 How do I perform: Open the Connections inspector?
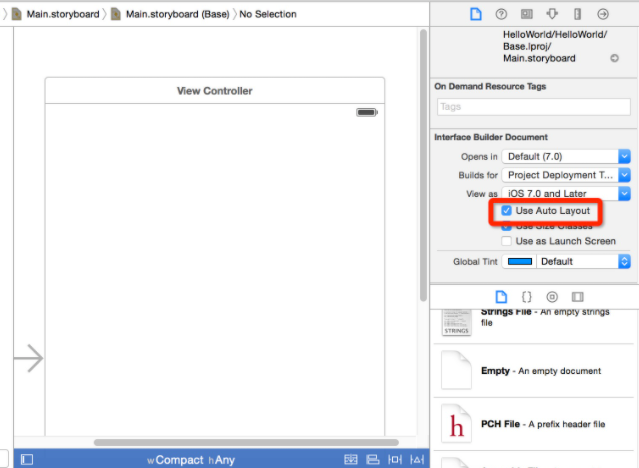[603, 14]
